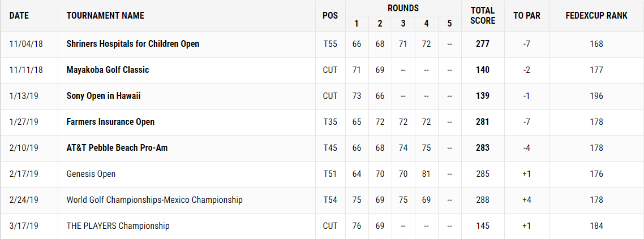
Task: Click the ROUNDS header group
Action: 403,8
